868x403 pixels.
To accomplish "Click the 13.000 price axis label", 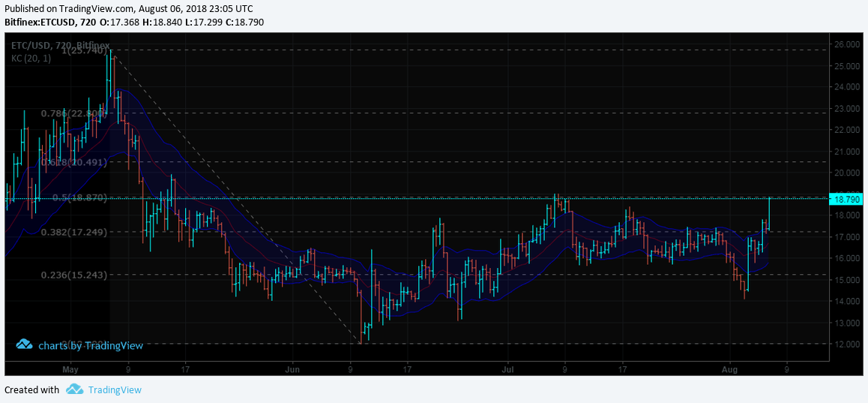I will (x=847, y=323).
